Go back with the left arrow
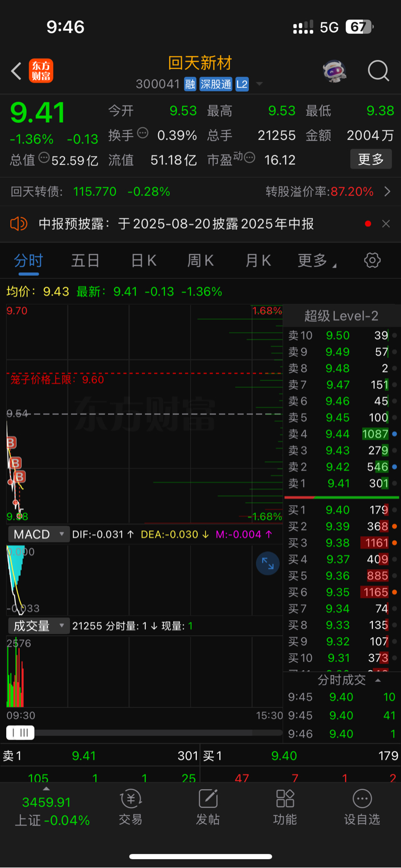The width and height of the screenshot is (401, 868). [x=16, y=71]
